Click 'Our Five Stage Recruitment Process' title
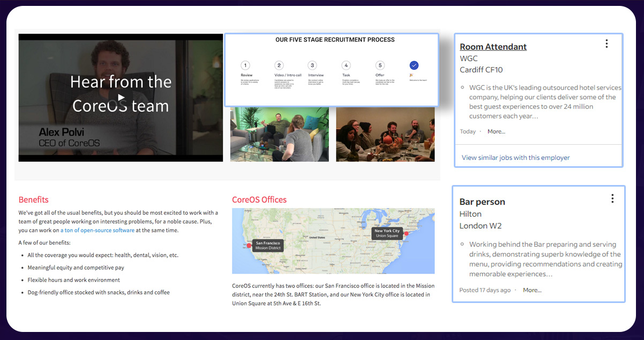This screenshot has height=340, width=644. tap(335, 40)
